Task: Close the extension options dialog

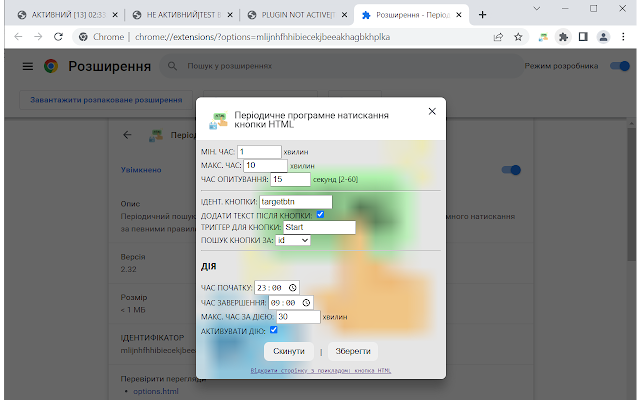Action: point(432,111)
